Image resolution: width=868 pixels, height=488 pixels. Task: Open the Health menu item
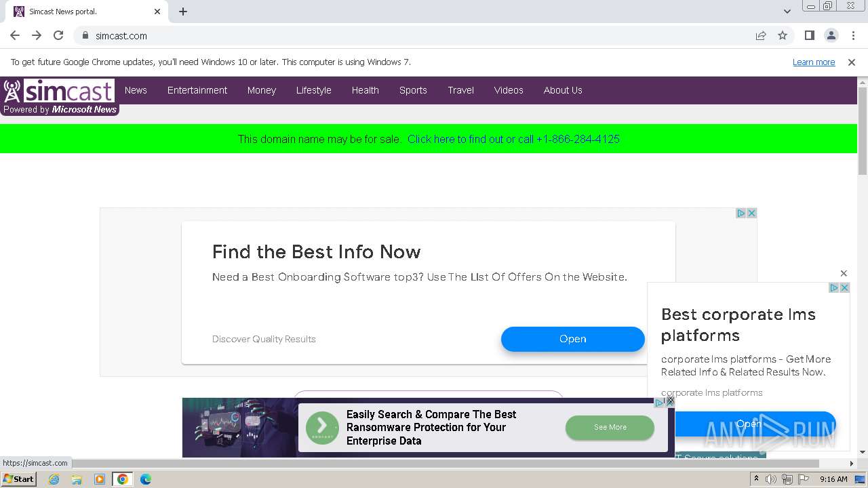click(x=366, y=90)
